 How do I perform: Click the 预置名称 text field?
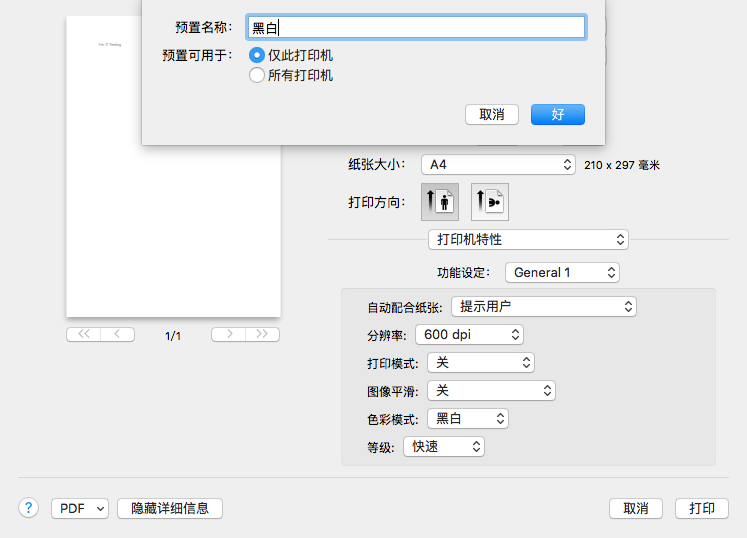click(x=416, y=27)
